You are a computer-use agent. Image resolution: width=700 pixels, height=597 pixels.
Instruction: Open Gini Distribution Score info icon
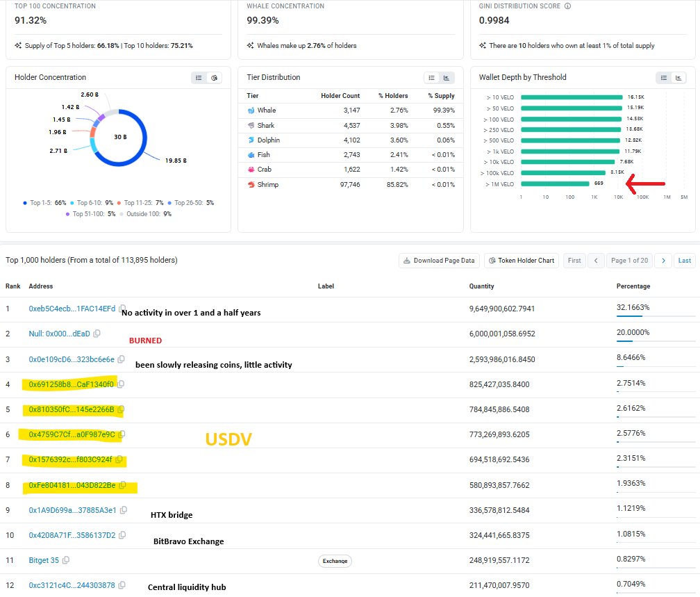click(567, 6)
